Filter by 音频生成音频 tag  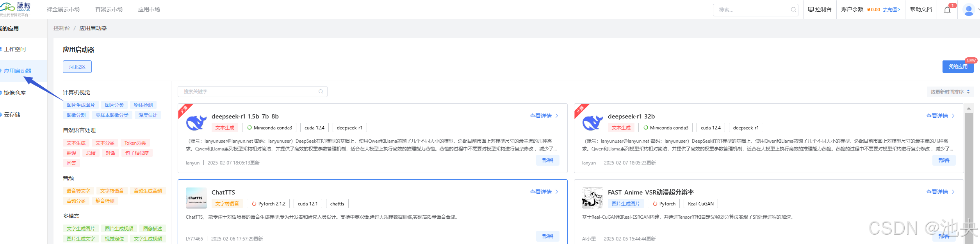click(x=148, y=191)
